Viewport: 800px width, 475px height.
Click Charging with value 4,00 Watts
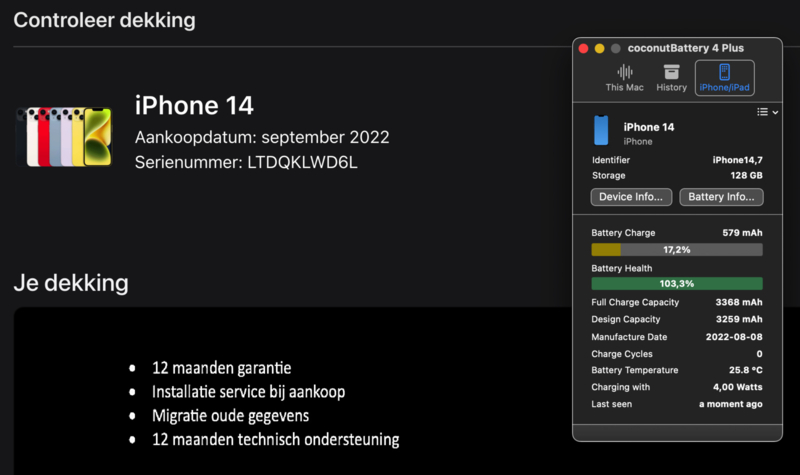click(x=738, y=387)
